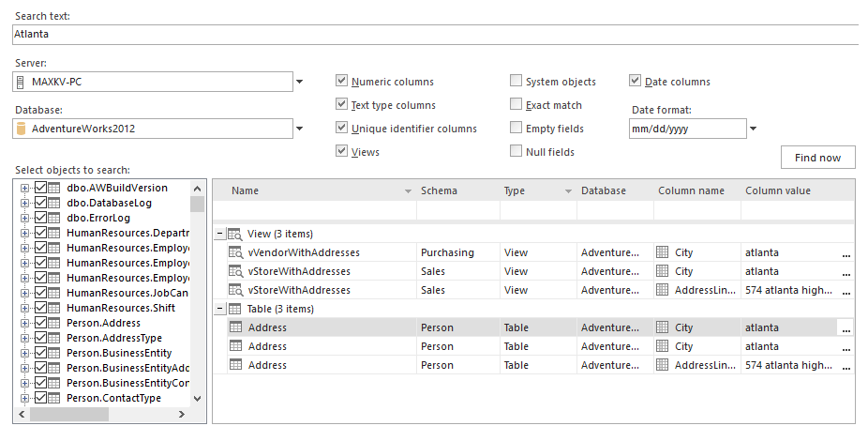The height and width of the screenshot is (426, 868).
Task: Click table icon next to Person.AddressType
Action: click(x=54, y=338)
